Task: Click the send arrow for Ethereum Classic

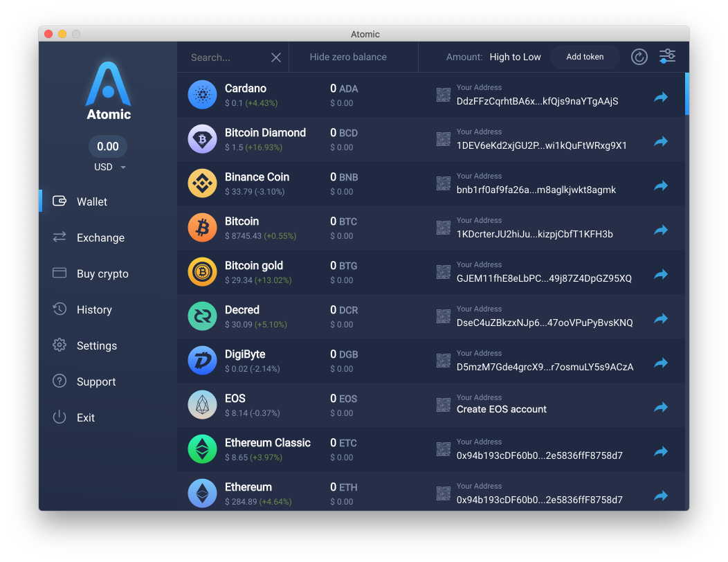Action: click(661, 451)
